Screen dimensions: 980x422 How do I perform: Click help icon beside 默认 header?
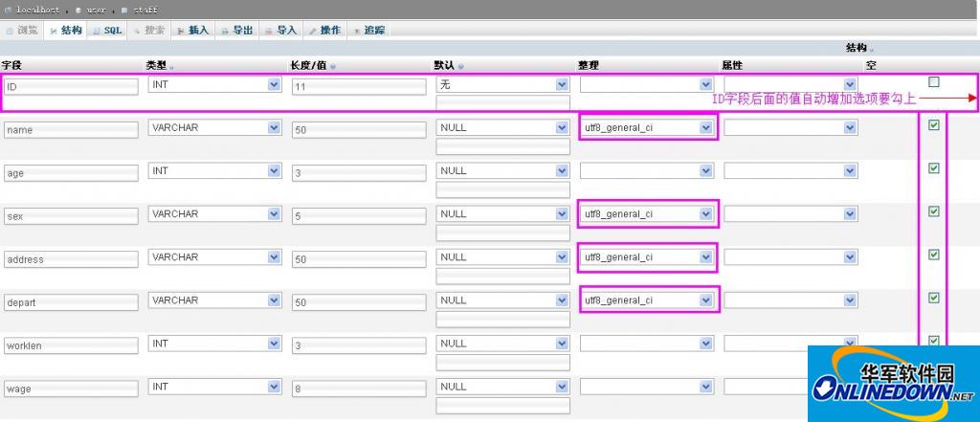tap(460, 66)
